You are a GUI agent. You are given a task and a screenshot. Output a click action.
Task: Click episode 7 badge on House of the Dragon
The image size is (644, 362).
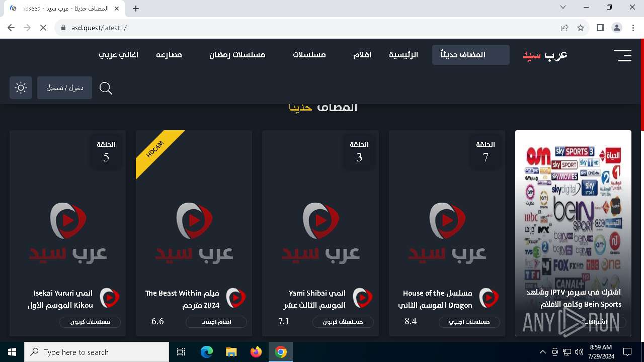[486, 152]
